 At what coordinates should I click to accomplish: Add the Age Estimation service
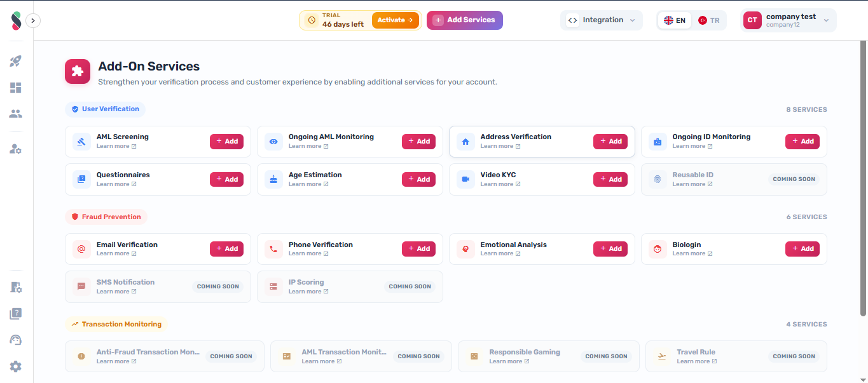pos(419,180)
